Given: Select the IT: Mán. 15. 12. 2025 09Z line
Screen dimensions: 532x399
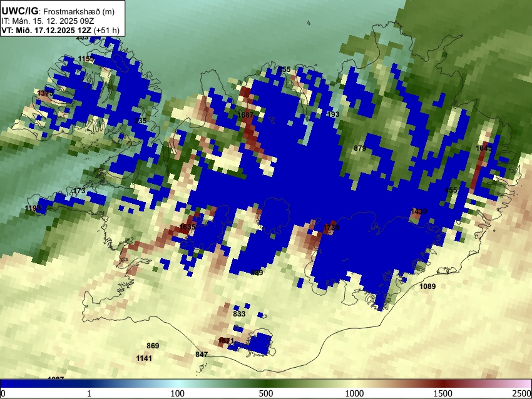Looking at the screenshot, I should [x=48, y=21].
